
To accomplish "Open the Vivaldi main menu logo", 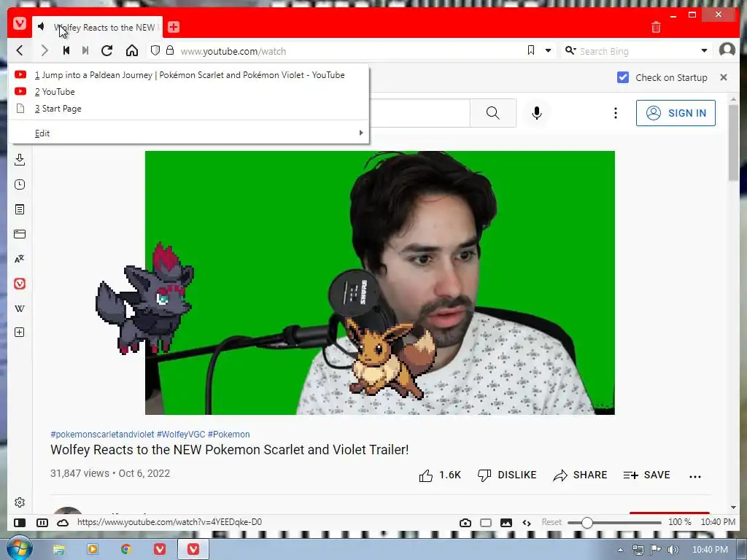I will coord(20,23).
